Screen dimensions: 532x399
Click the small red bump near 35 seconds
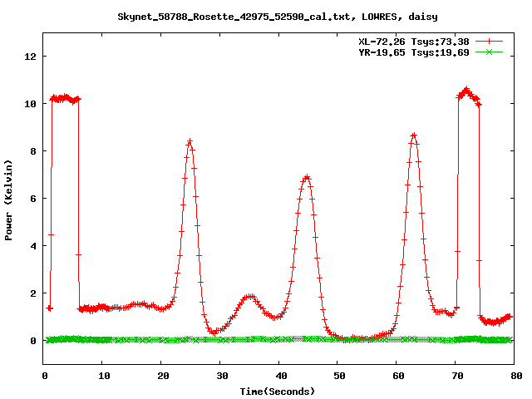coord(250,297)
